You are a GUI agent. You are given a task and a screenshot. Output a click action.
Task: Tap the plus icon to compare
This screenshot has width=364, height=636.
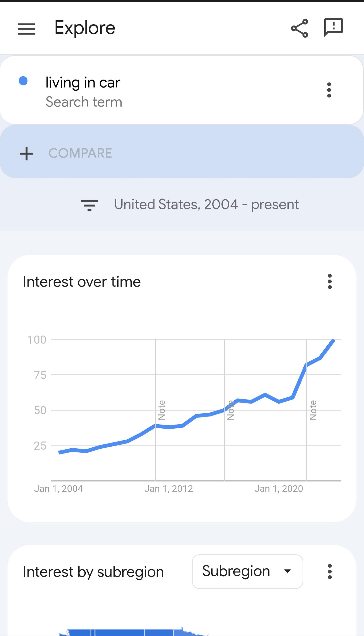pyautogui.click(x=27, y=153)
